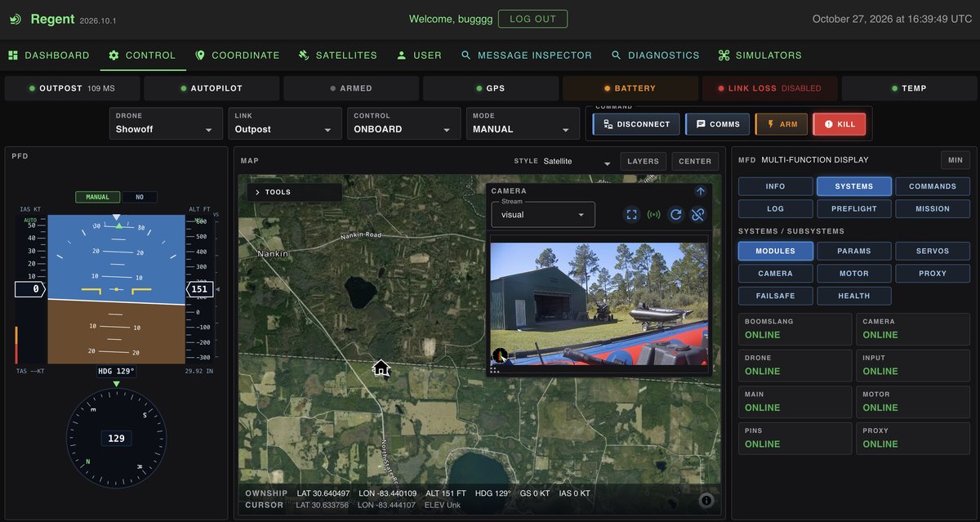The image size is (980, 522).
Task: Select the Preflight MFD page
Action: [x=854, y=208]
